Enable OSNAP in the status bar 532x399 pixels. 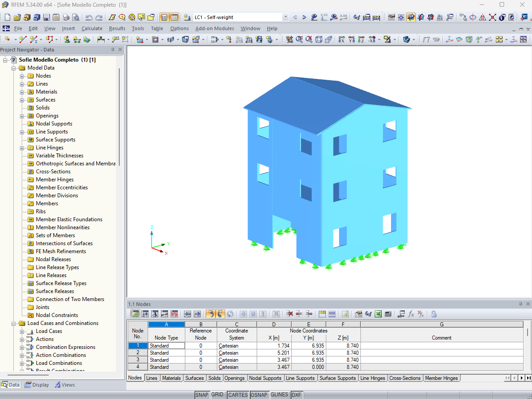pos(259,395)
